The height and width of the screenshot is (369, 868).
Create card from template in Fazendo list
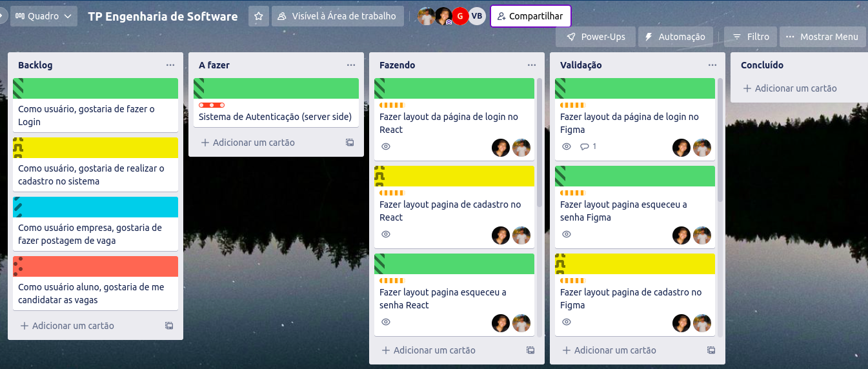530,350
